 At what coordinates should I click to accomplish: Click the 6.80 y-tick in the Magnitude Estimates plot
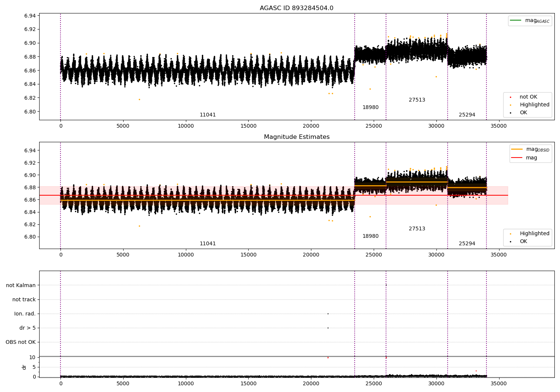click(x=30, y=237)
